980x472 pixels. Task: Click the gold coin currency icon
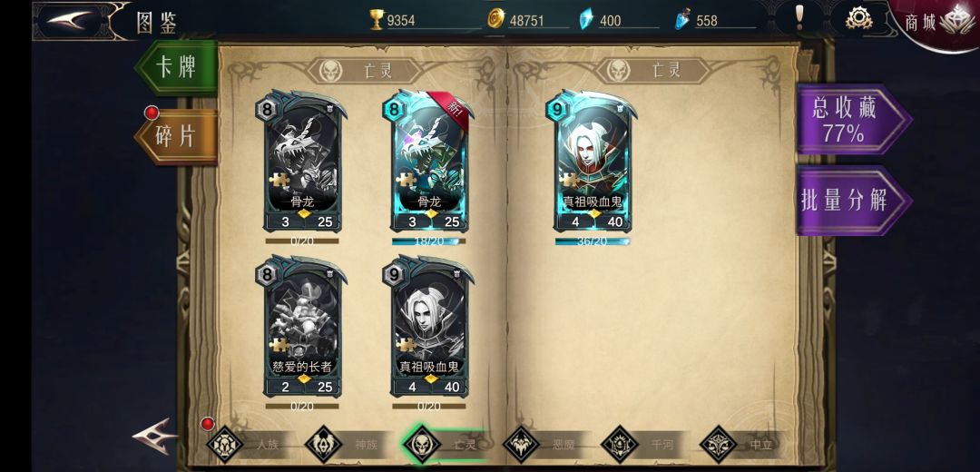tap(495, 19)
